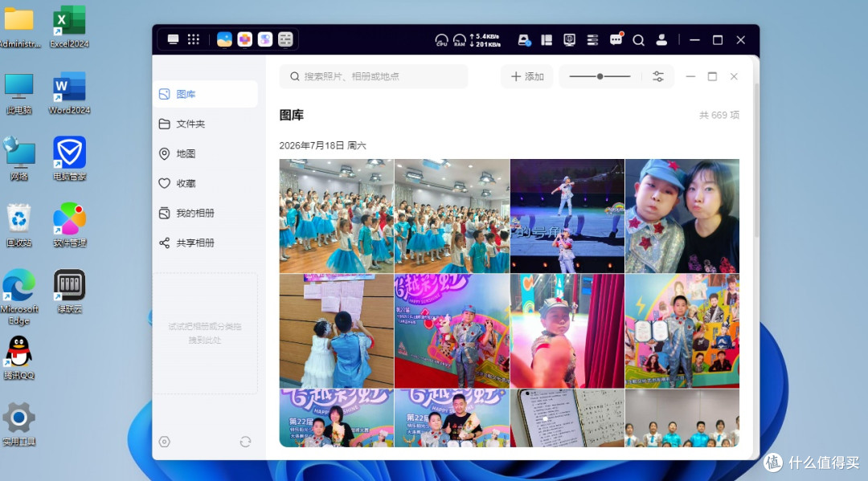Open the filter settings sliders icon

[658, 76]
